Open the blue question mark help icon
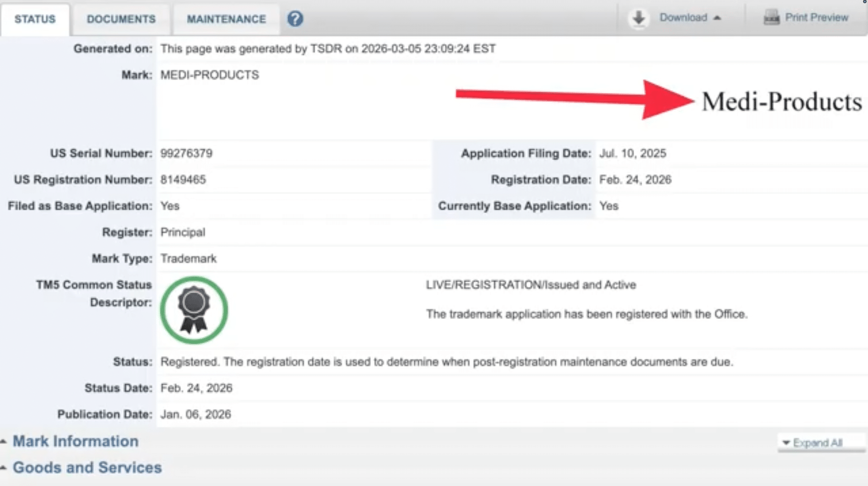 click(x=295, y=19)
